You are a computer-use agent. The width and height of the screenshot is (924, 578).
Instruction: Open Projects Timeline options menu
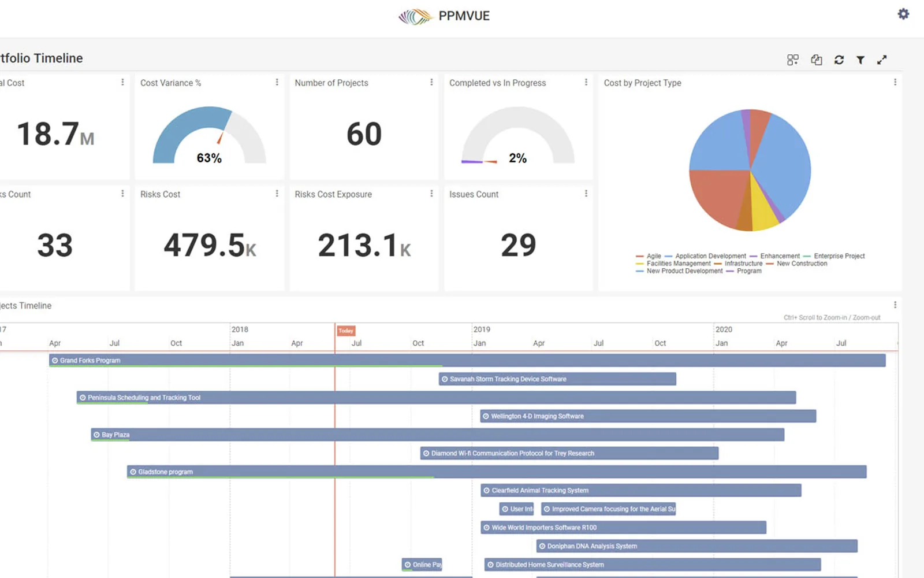coord(895,305)
